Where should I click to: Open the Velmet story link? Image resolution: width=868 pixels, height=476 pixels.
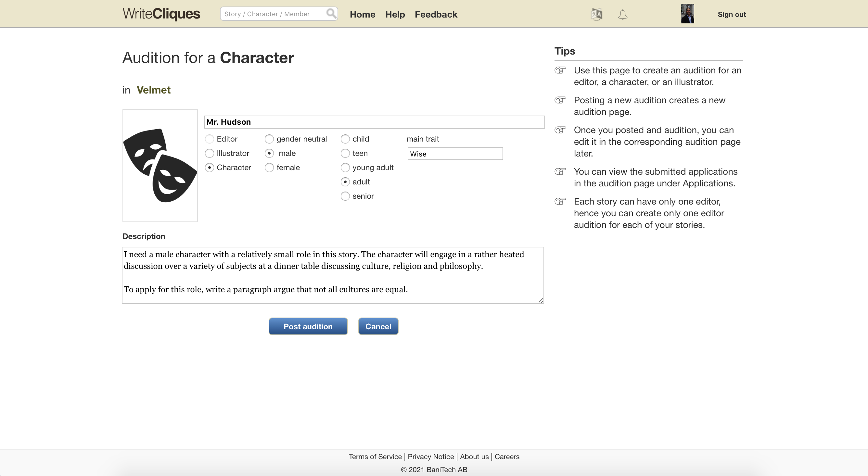154,90
